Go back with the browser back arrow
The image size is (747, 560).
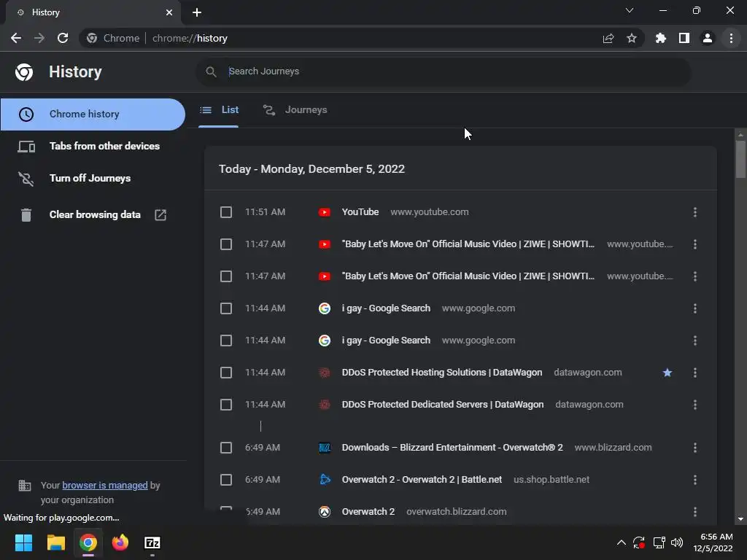point(16,38)
